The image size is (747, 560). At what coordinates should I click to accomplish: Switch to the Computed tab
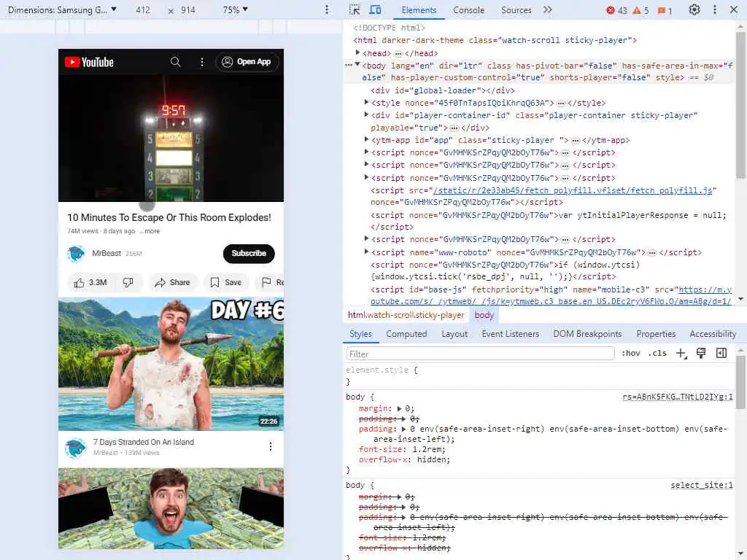click(406, 334)
